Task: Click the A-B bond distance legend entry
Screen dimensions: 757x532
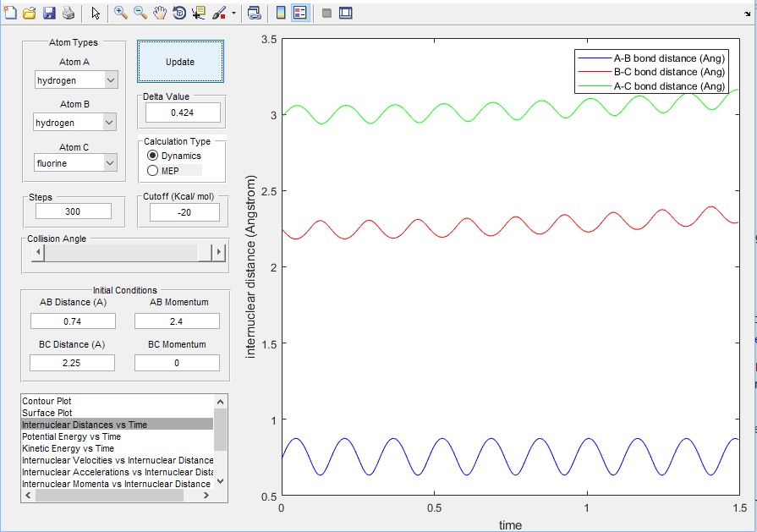Action: [x=652, y=58]
